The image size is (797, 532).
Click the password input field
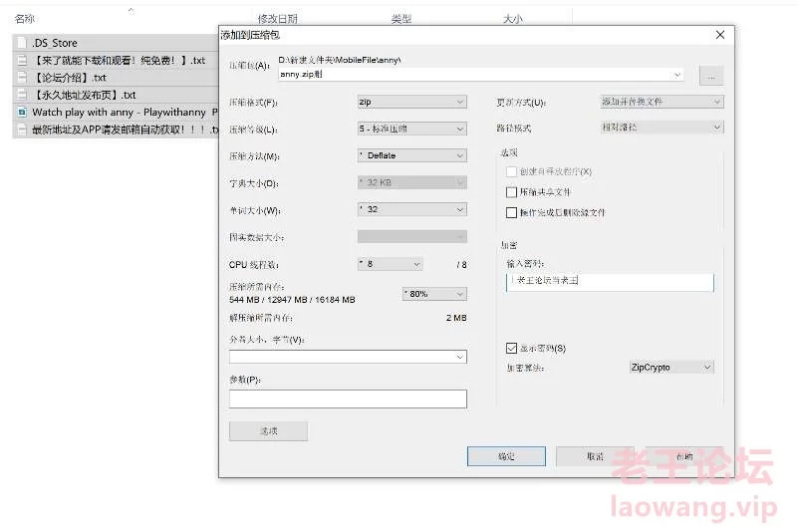(610, 282)
